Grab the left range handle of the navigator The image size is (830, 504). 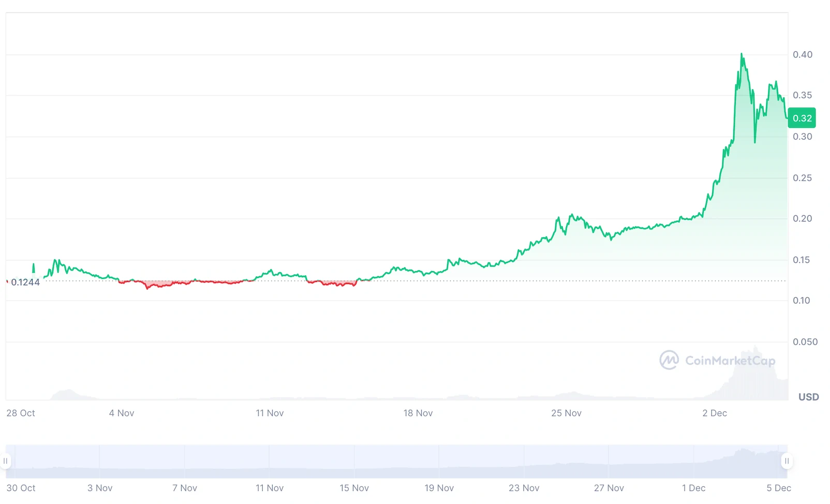[x=6, y=461]
